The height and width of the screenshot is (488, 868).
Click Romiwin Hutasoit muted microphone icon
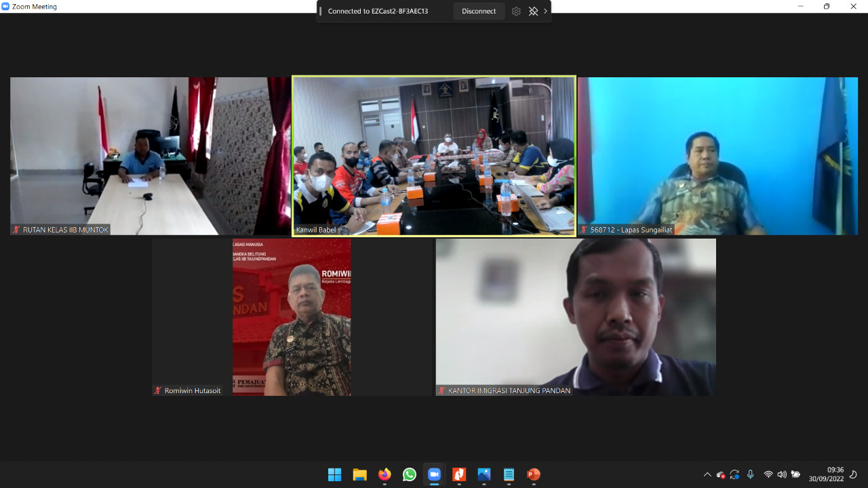(158, 390)
